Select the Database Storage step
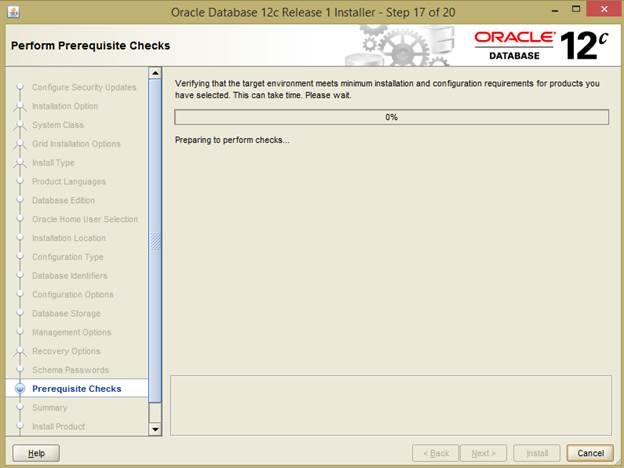The width and height of the screenshot is (624, 468). [x=66, y=314]
